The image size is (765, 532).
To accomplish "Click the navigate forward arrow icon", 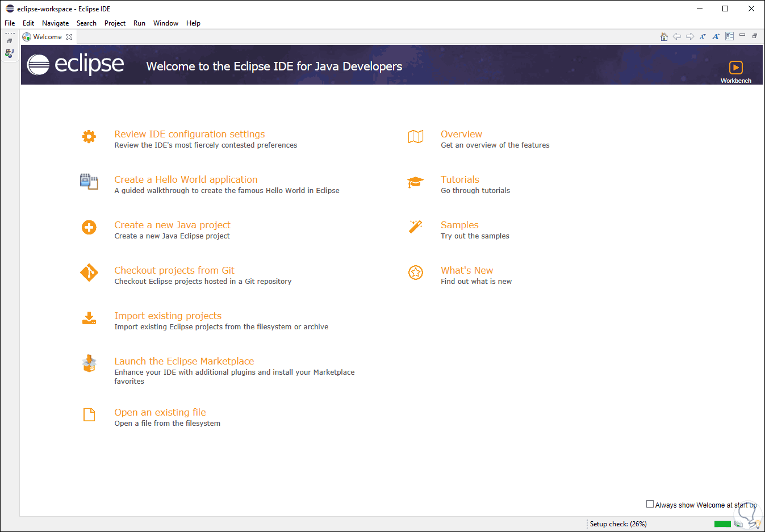I will pos(690,36).
